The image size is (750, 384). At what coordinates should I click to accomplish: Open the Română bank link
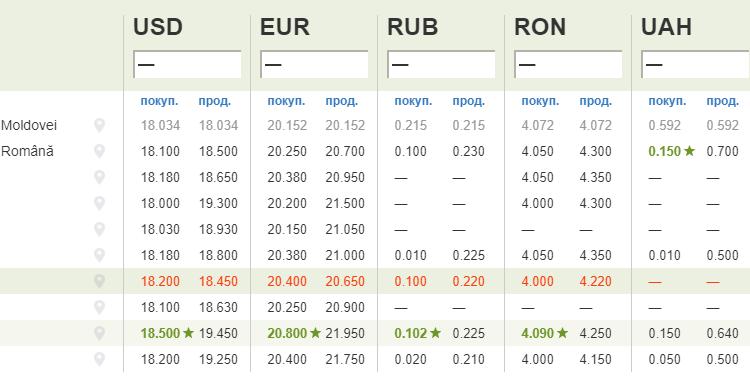[x=27, y=152]
